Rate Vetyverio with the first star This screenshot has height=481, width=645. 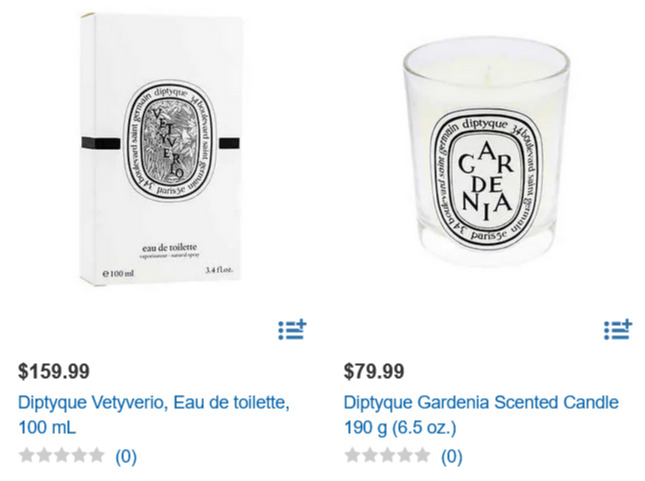click(27, 455)
